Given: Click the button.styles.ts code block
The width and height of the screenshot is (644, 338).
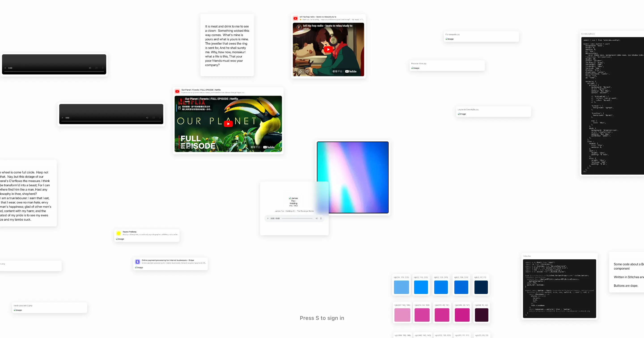Looking at the screenshot, I should (x=613, y=106).
